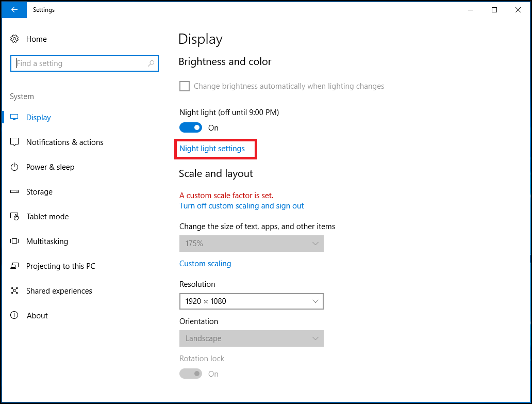Screen dimensions: 532x404
Task: Go to Display settings page
Action: point(39,118)
